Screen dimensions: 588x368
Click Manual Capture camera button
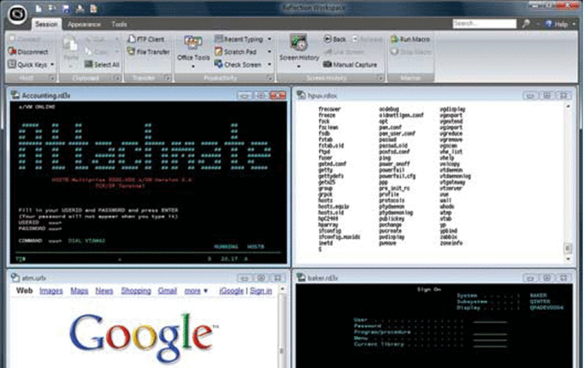[350, 65]
